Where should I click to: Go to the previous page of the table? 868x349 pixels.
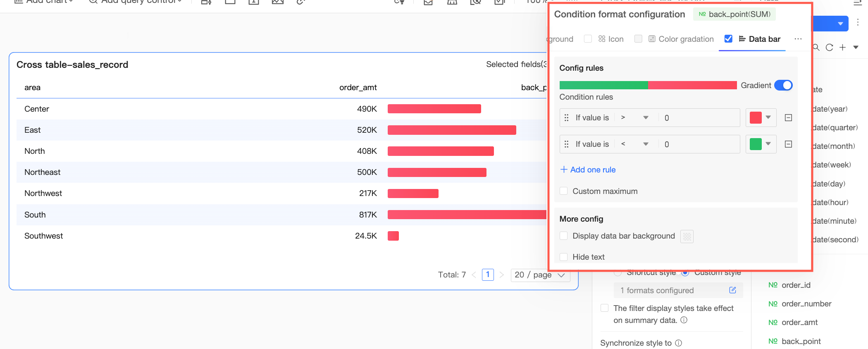pos(474,275)
